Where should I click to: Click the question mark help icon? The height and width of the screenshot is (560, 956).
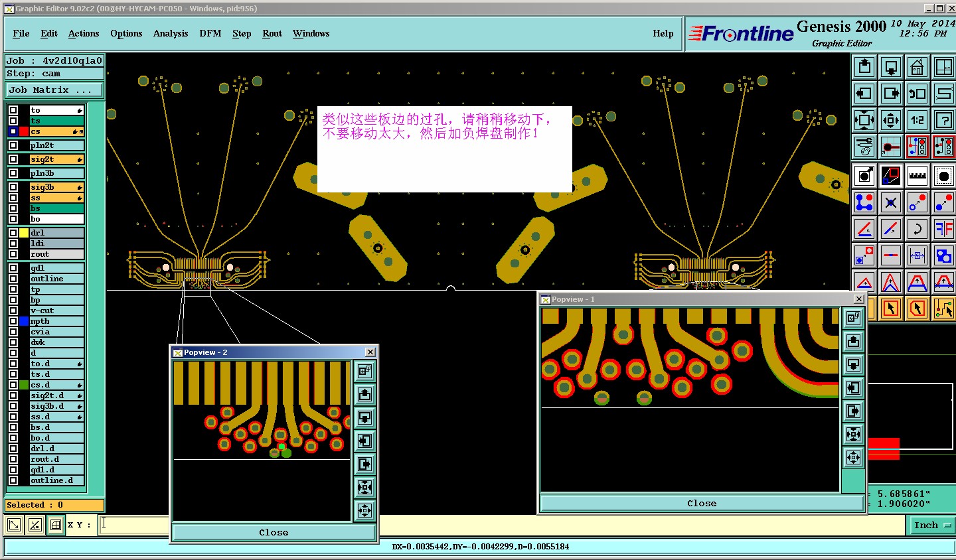click(x=944, y=120)
